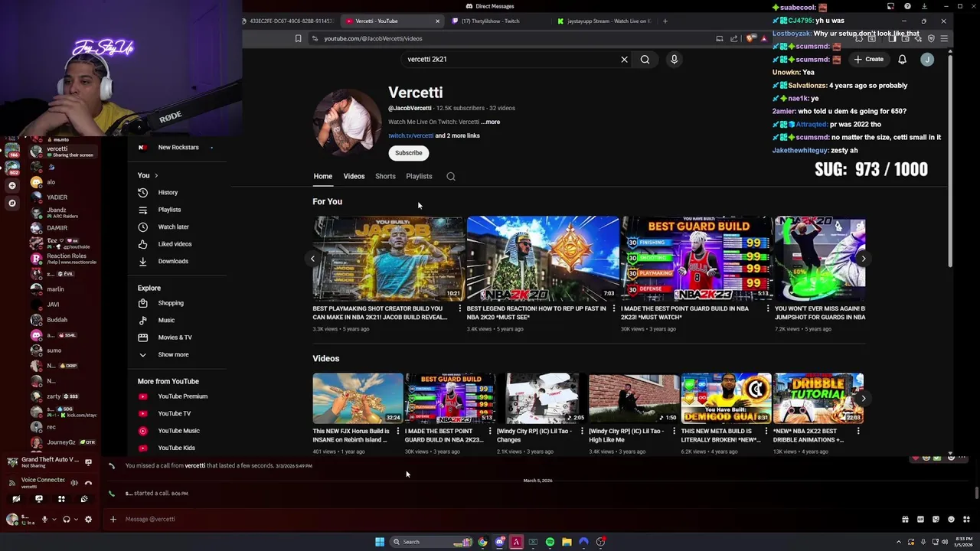
Task: Open YouTube notifications bell
Action: pyautogui.click(x=902, y=59)
